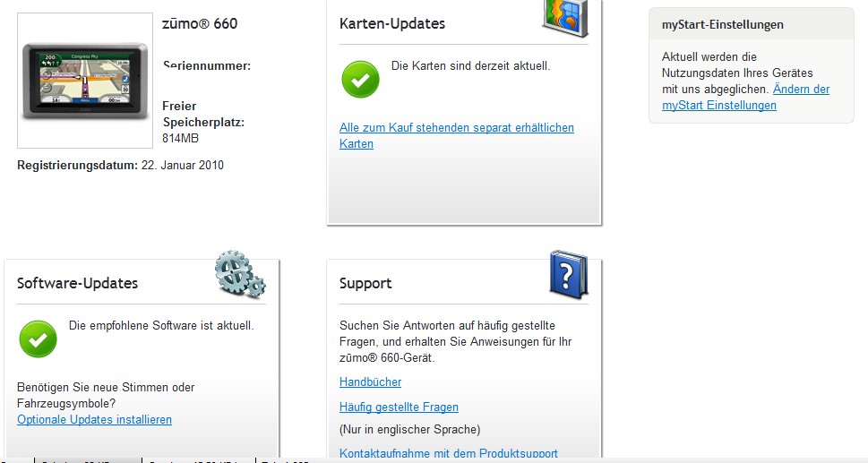The image size is (868, 463).
Task: Open 'Optionale Updates installieren' link
Action: click(95, 419)
